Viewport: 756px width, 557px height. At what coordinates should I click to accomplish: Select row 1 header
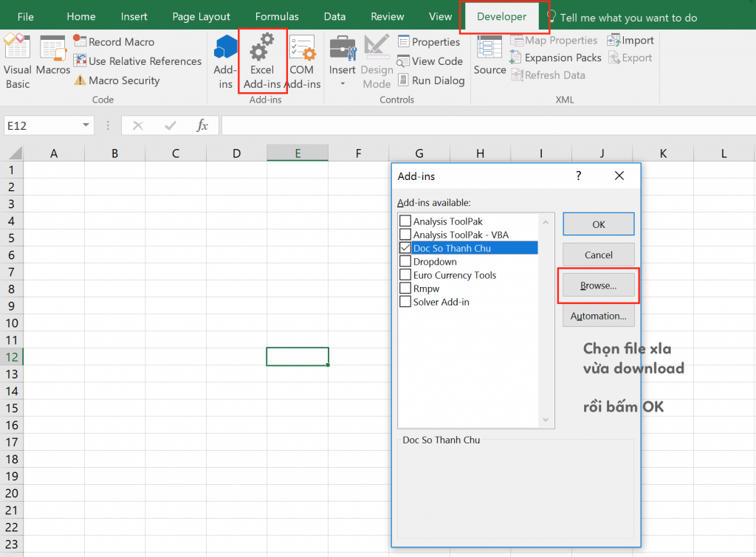[12, 170]
